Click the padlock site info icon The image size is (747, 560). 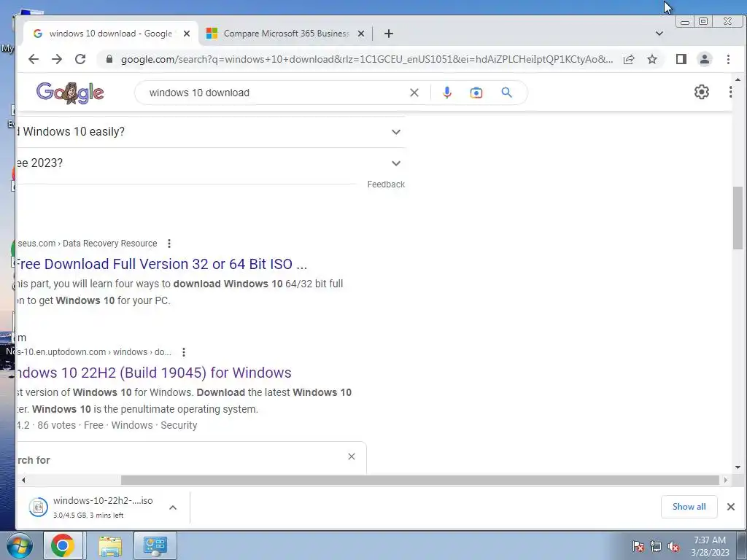109,59
